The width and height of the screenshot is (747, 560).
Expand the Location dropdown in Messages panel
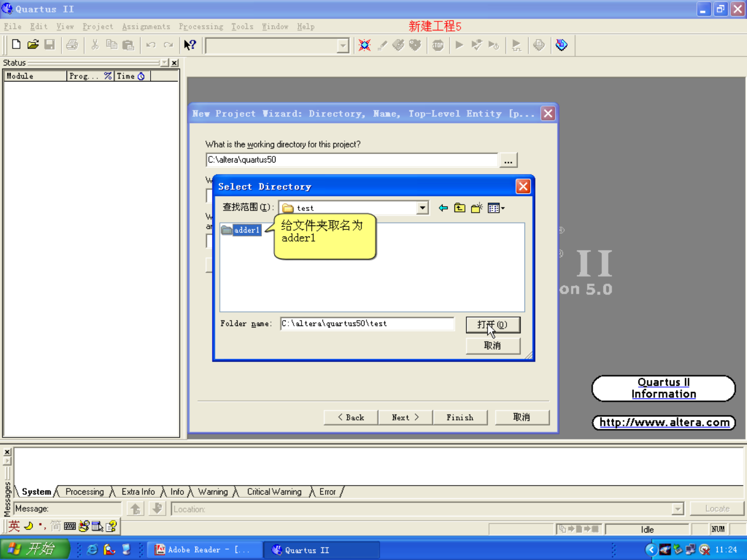tap(677, 509)
